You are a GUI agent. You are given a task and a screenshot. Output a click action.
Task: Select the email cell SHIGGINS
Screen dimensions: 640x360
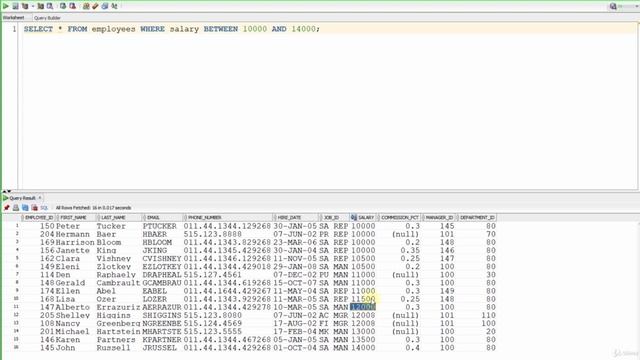pos(162,315)
